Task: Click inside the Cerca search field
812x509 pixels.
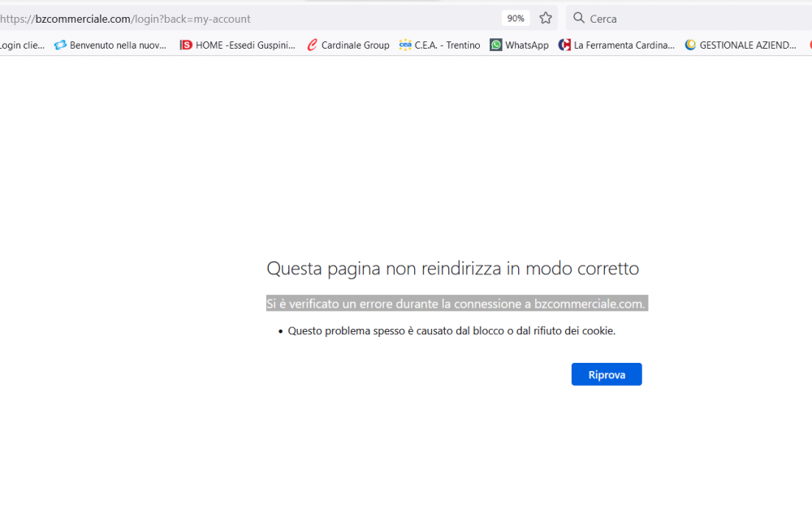Action: (x=617, y=18)
